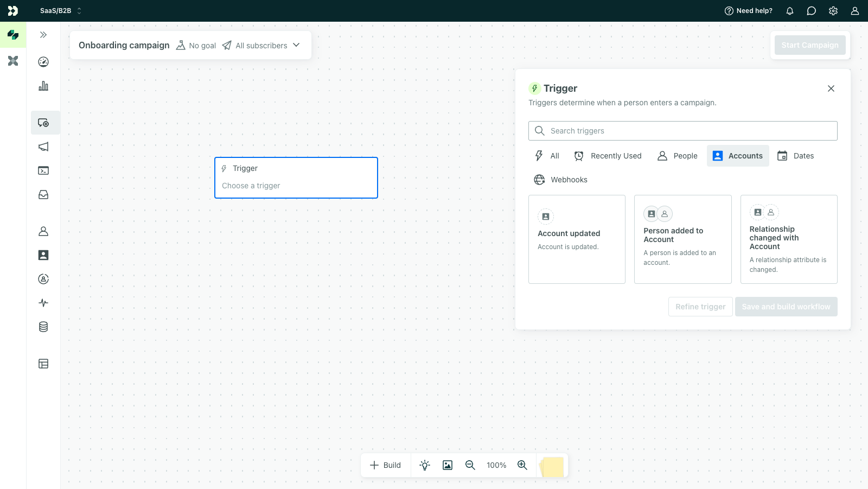
Task: Click the 100% zoom level
Action: (x=496, y=465)
